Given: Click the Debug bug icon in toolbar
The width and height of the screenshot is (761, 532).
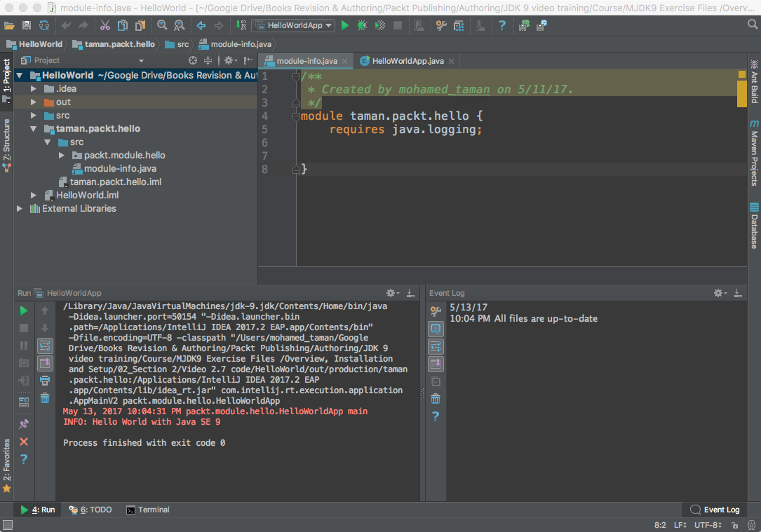Looking at the screenshot, I should click(362, 25).
